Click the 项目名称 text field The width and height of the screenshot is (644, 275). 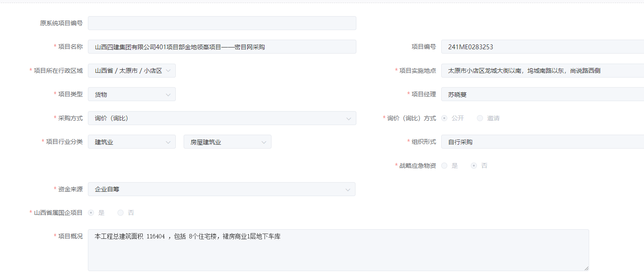(x=222, y=47)
